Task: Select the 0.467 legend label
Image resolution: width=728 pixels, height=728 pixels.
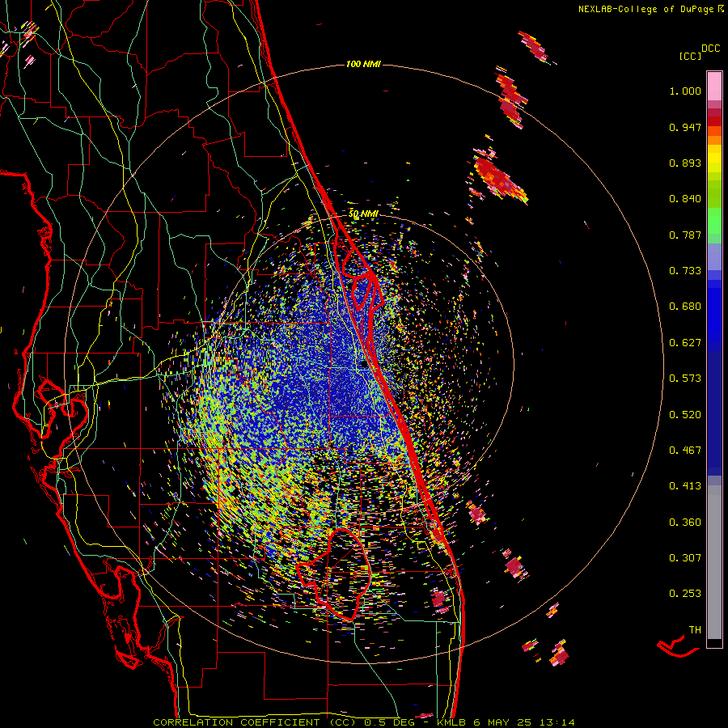Action: [685, 451]
